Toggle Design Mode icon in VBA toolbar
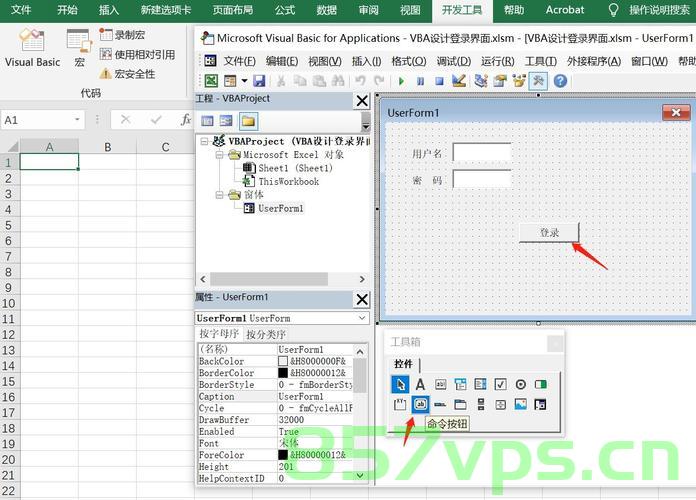The image size is (696, 500). click(x=459, y=81)
